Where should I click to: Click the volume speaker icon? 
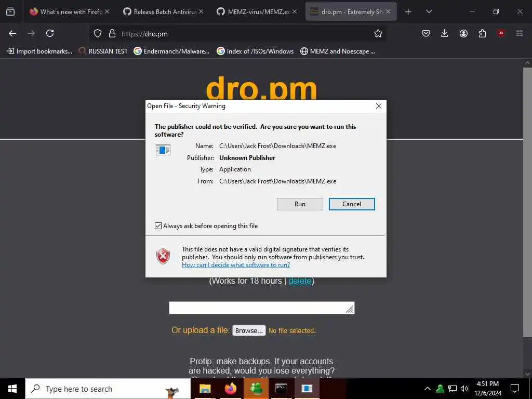point(464,389)
